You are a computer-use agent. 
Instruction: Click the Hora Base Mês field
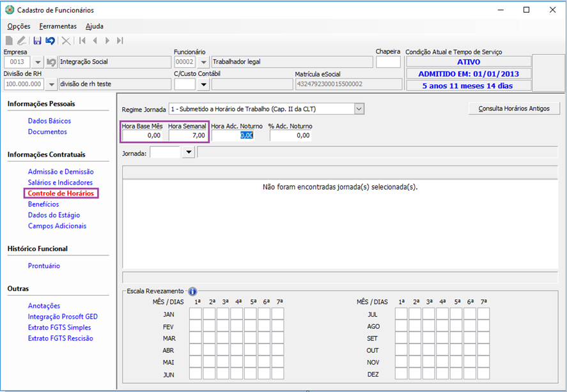click(x=142, y=135)
